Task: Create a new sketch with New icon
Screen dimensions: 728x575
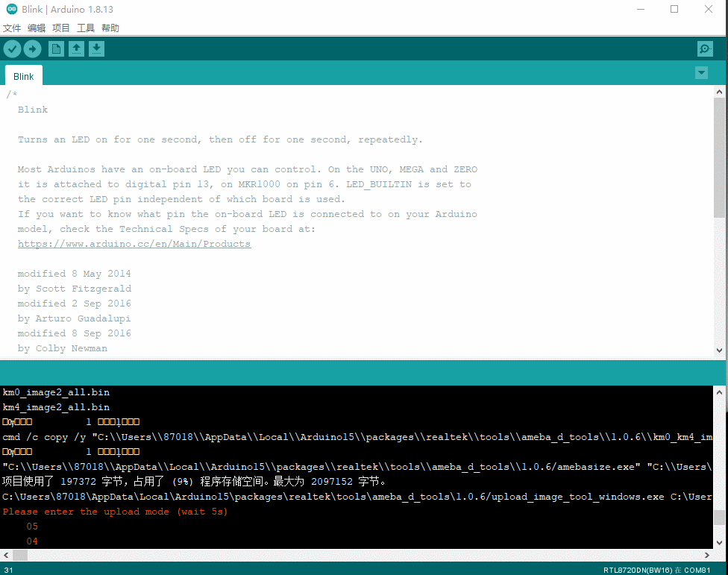Action: pyautogui.click(x=56, y=48)
